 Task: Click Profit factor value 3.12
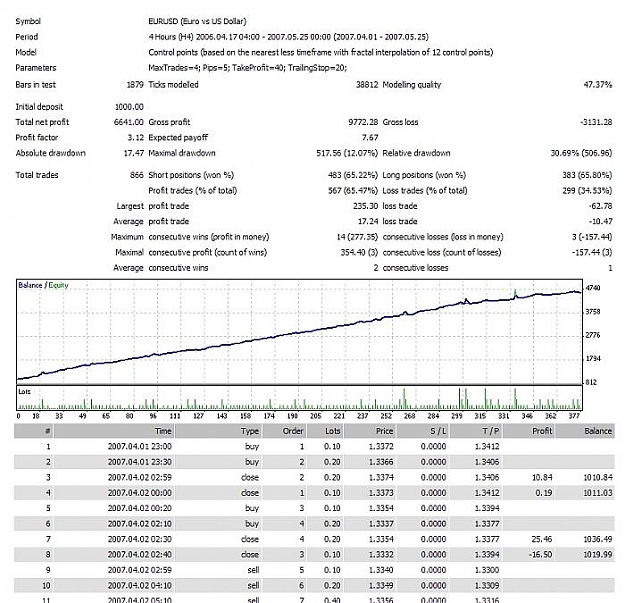click(136, 137)
